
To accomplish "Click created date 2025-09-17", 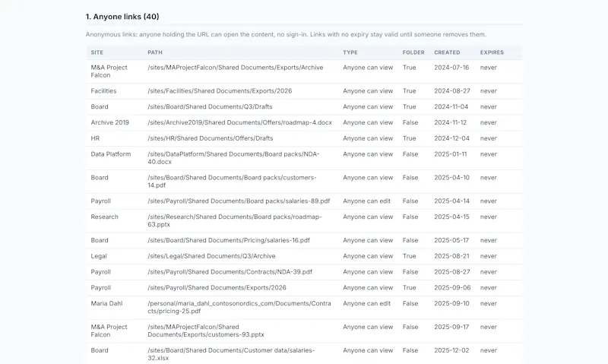I will (x=451, y=328).
